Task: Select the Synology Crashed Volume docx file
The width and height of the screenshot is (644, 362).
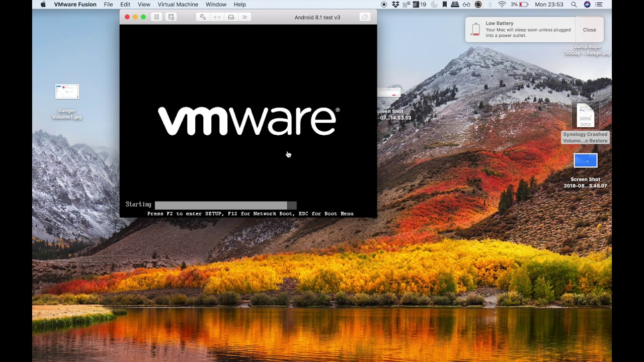Action: pyautogui.click(x=585, y=124)
